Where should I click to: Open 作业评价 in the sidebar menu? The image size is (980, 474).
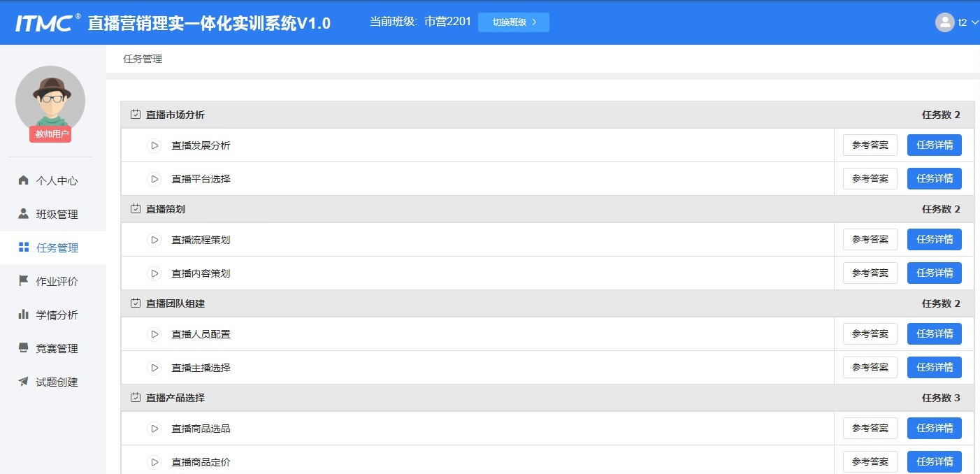tap(57, 281)
